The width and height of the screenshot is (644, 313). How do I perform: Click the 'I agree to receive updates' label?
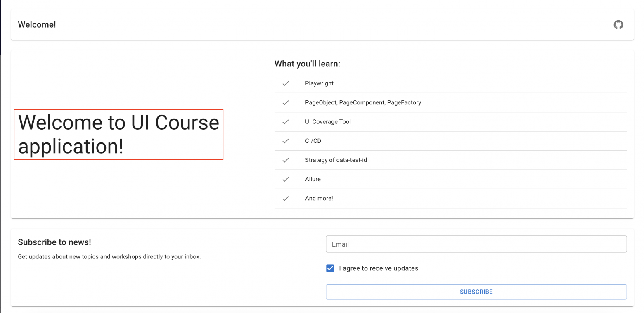click(x=379, y=268)
